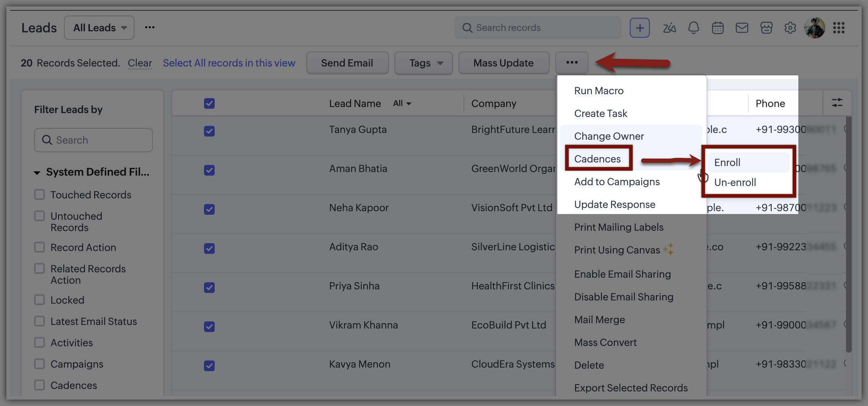This screenshot has height=406, width=868.
Task: Open the calendar icon in header
Action: [718, 28]
